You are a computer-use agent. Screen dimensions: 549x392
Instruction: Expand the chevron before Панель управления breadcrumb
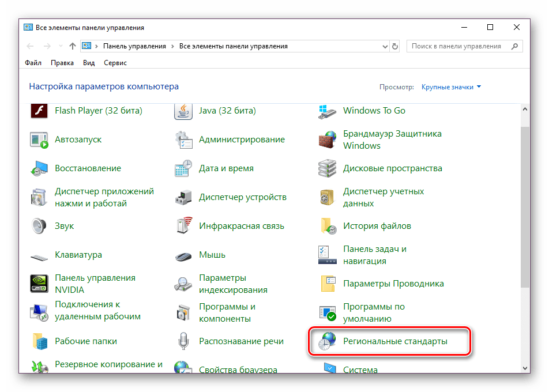point(96,46)
